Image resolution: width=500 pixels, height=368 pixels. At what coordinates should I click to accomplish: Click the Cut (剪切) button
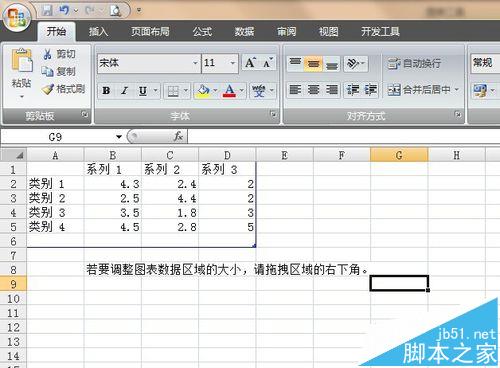point(60,54)
